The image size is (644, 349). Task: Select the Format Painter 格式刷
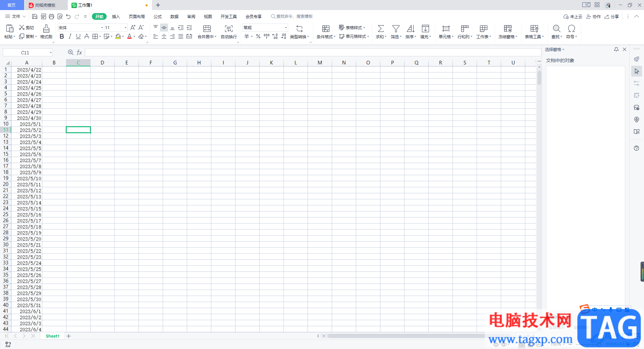[46, 32]
